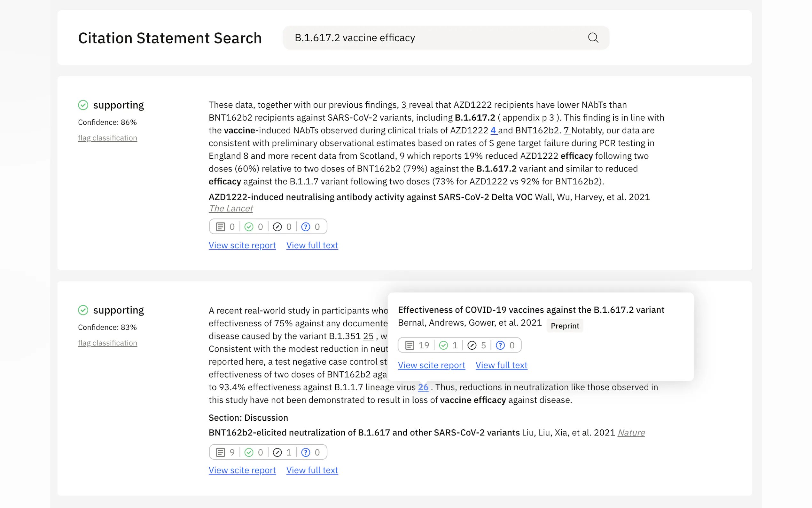Click the contradicting icon in Bernal popup tally
The image size is (812, 508).
tap(472, 345)
